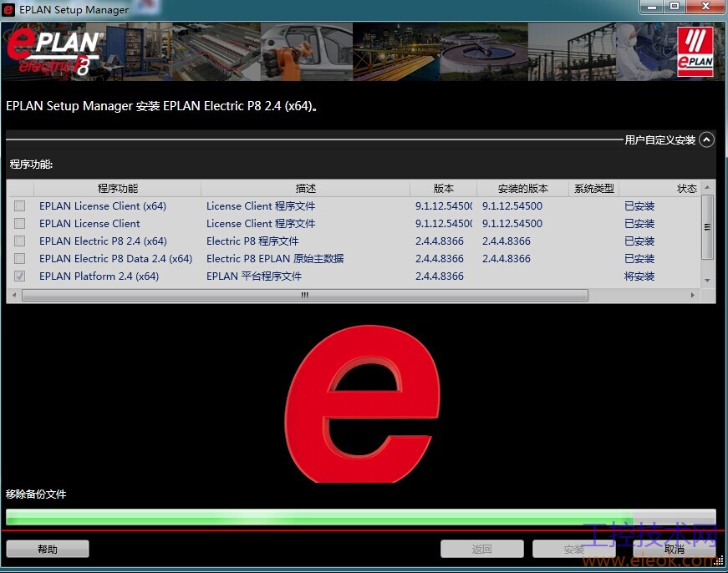The image size is (728, 573).
Task: Collapse the 用户自定义安装 section with the round arrow
Action: pyautogui.click(x=706, y=139)
